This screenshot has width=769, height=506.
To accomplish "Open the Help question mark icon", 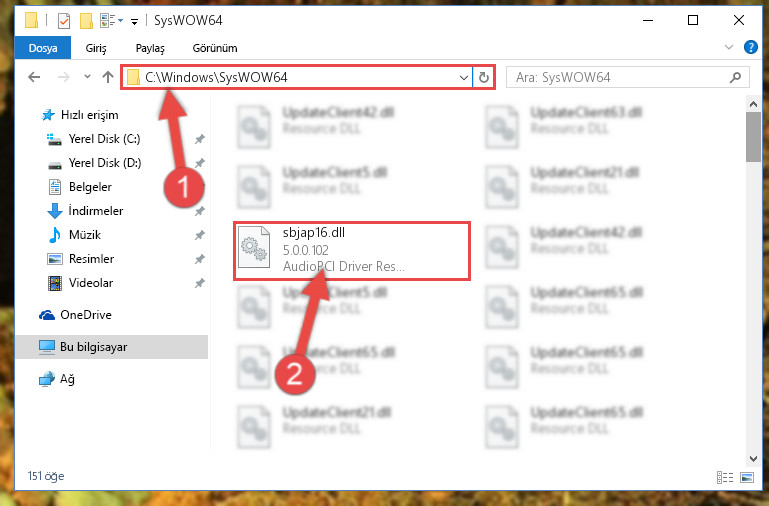I will [750, 48].
